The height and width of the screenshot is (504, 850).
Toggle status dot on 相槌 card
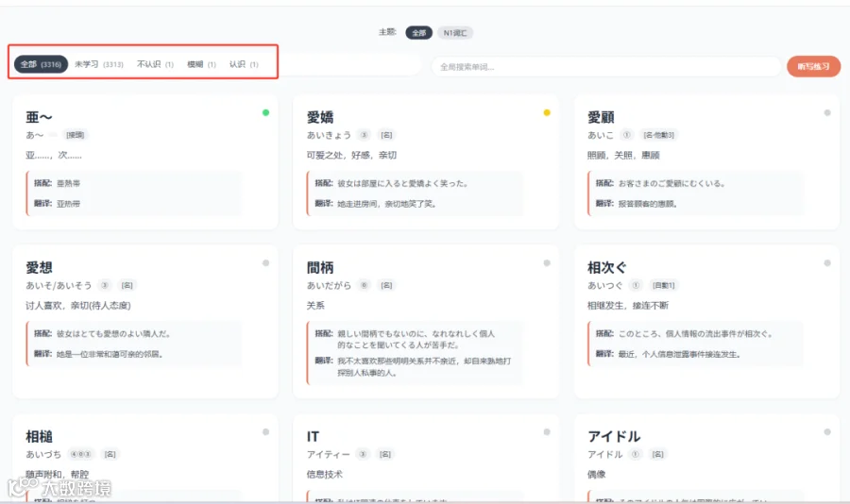pyautogui.click(x=265, y=432)
